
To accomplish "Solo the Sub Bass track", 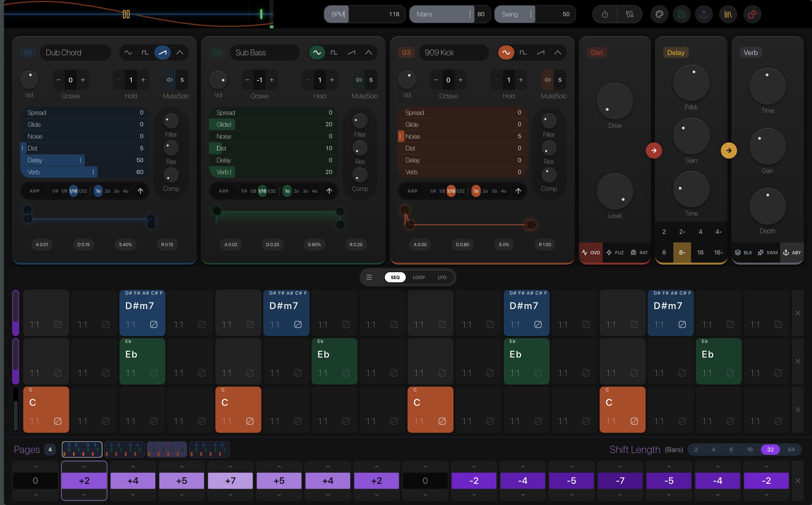I will click(x=371, y=80).
